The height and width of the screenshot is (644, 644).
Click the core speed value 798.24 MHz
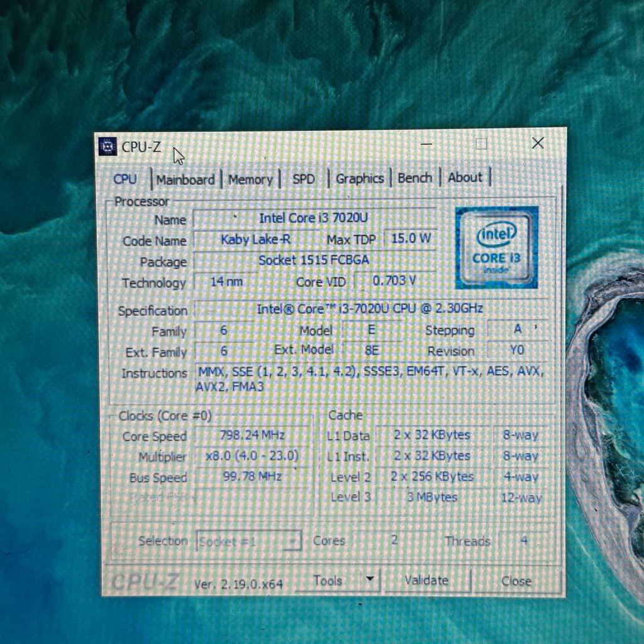click(252, 435)
